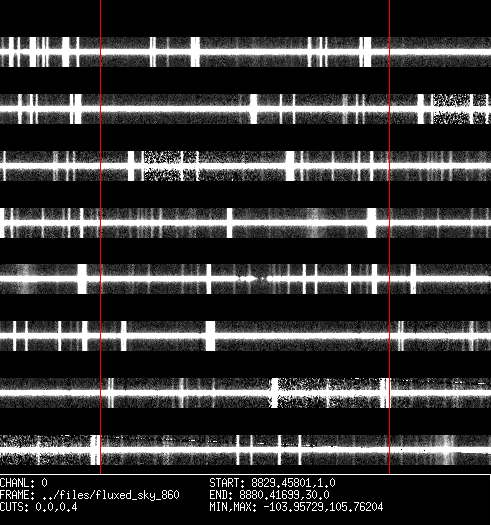
Task: Click the diffuse vertical glow in the fourth spectrum strip
Action: click(x=315, y=223)
